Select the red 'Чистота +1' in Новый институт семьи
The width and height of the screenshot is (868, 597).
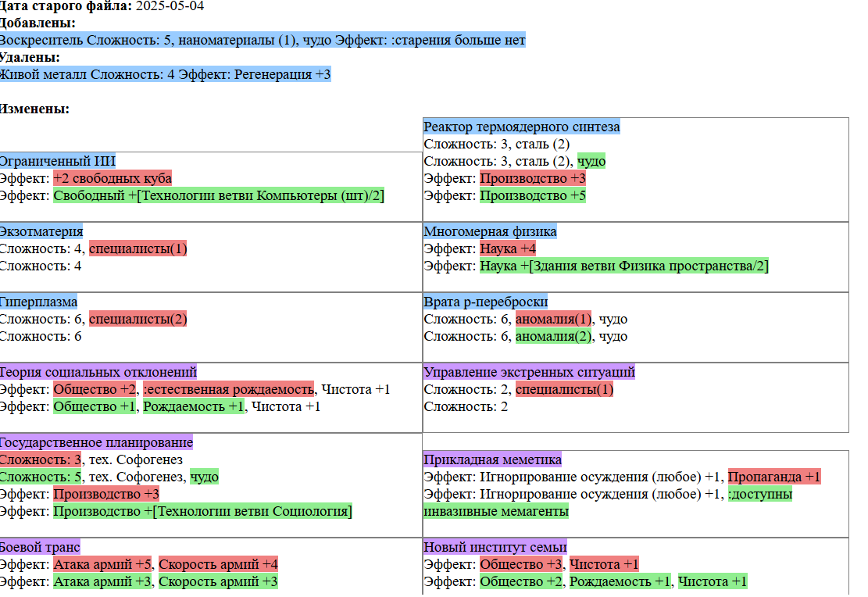pos(604,564)
